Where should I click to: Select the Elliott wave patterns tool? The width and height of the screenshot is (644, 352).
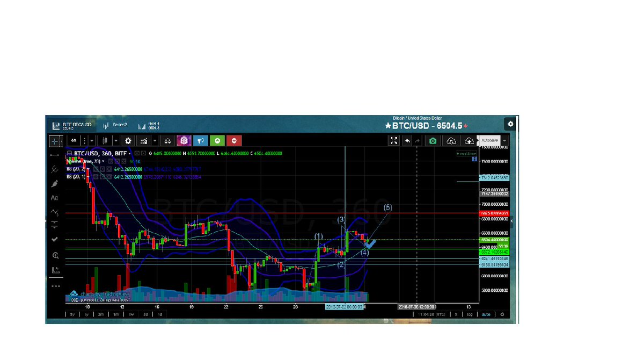(x=55, y=212)
